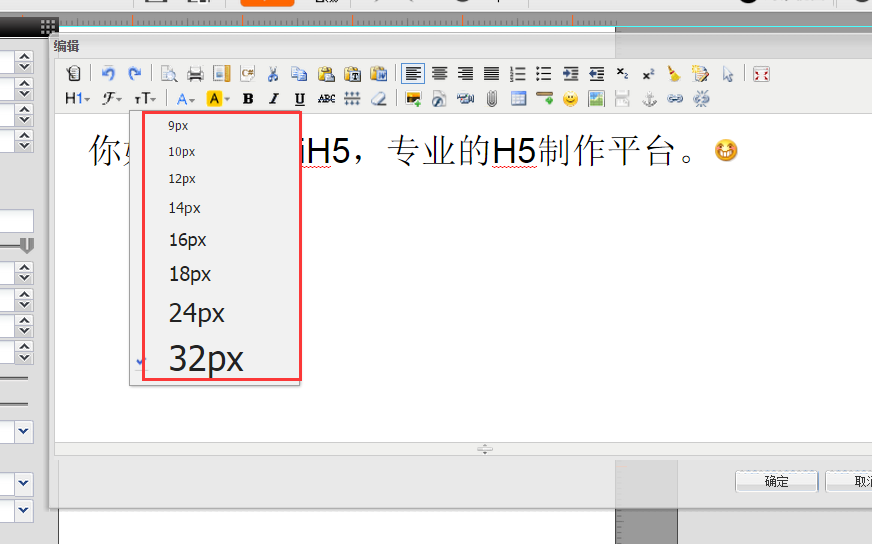872x544 pixels.
Task: Center align the text
Action: click(x=439, y=73)
